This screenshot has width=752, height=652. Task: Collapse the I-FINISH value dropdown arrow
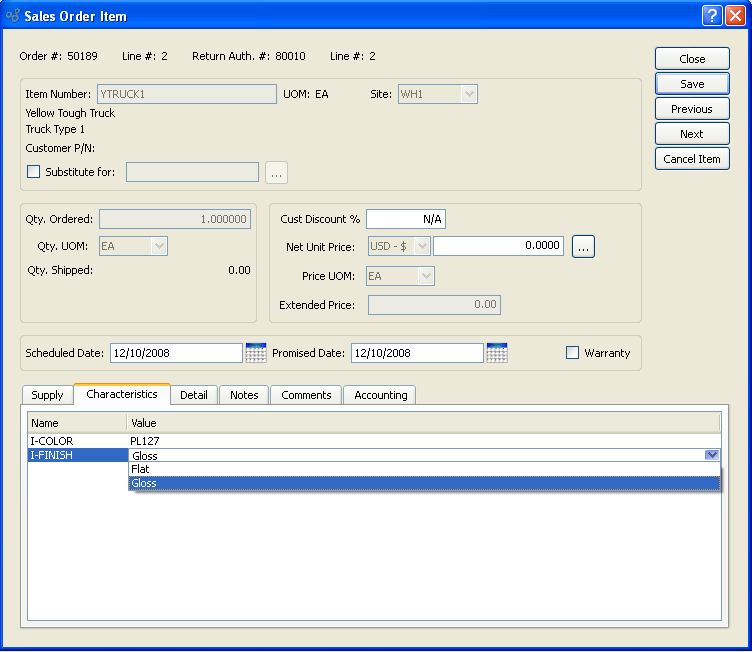pos(711,455)
